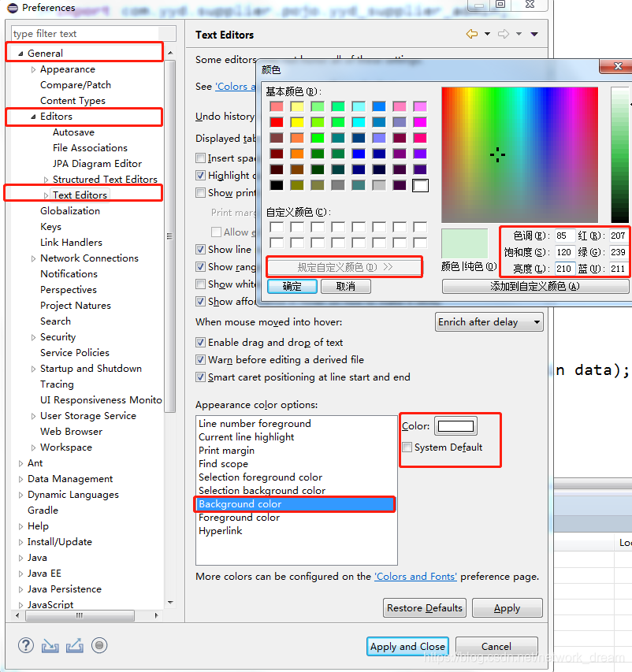
Task: Click 确定 to confirm the color
Action: point(292,286)
